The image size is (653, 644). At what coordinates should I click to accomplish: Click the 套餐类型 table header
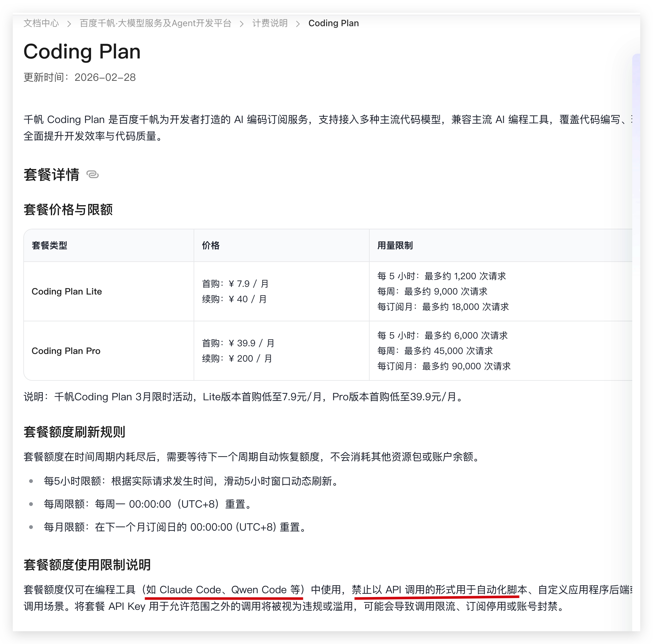point(49,245)
